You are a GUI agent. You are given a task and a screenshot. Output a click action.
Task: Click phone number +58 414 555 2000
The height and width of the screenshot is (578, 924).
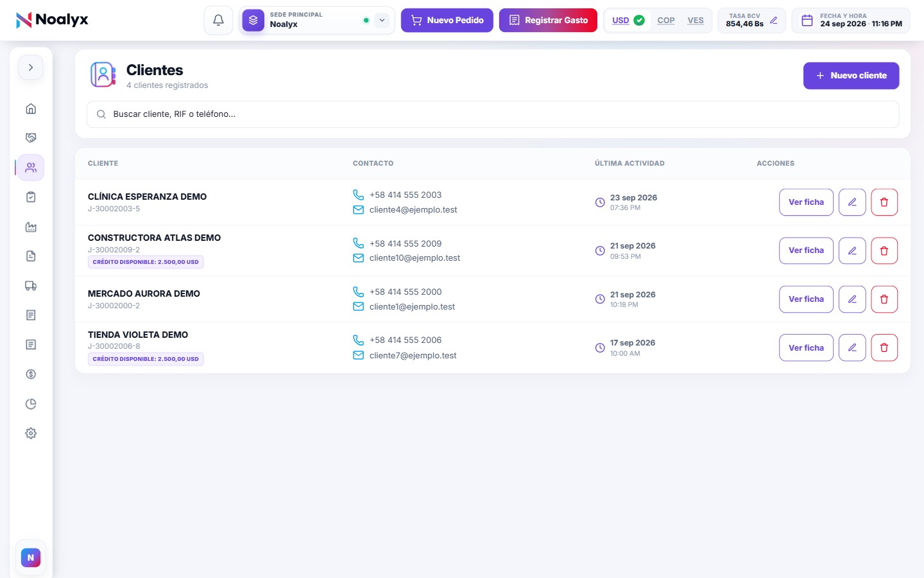click(406, 292)
